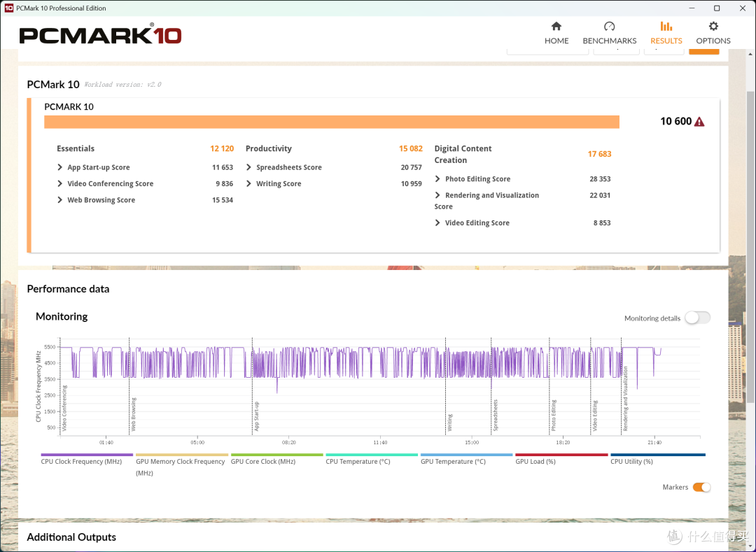
Task: Click the Writing chart marker
Action: click(450, 423)
